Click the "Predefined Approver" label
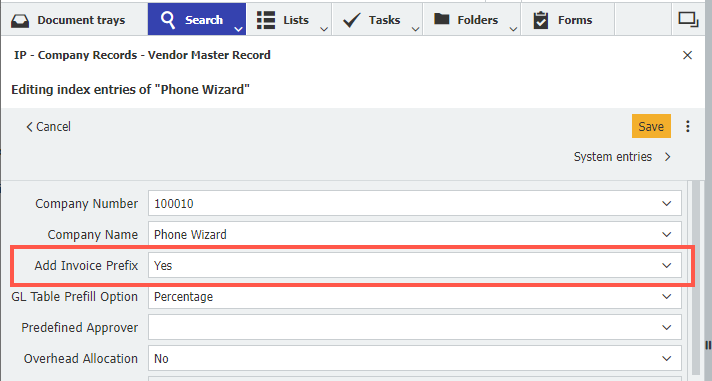712x381 pixels. pyautogui.click(x=79, y=327)
